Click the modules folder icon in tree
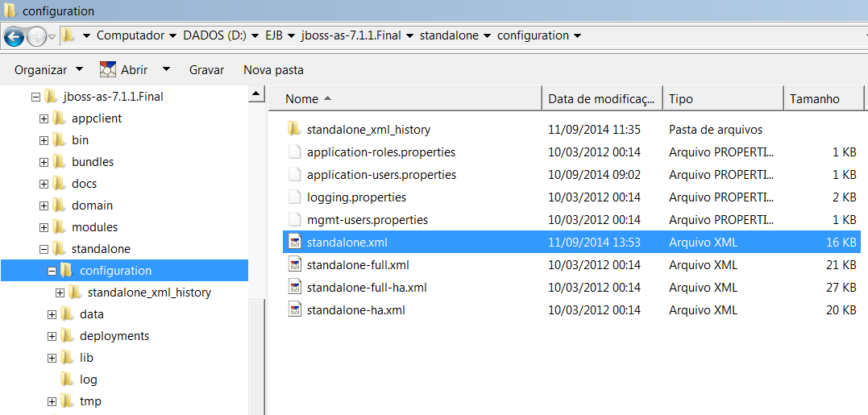868x415 pixels. pos(59,227)
